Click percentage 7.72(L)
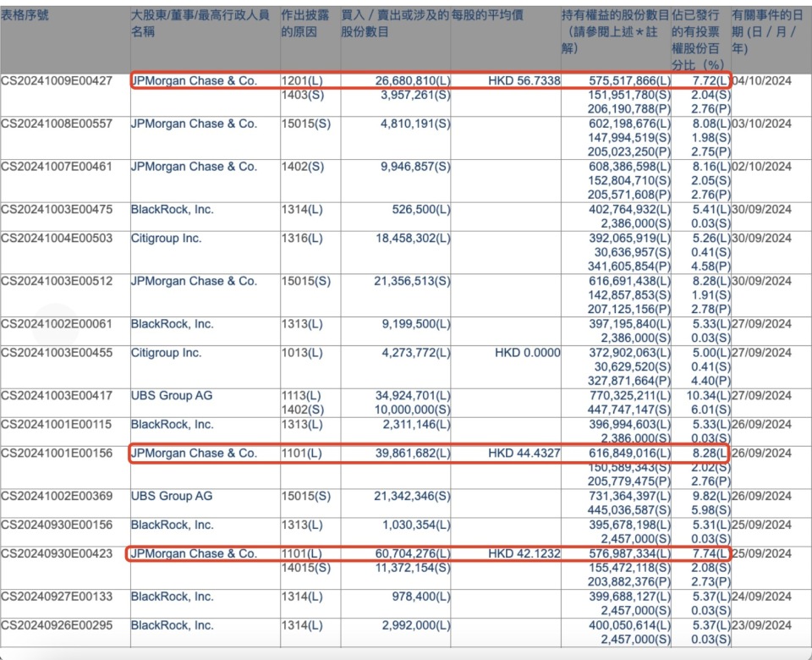Screen dimensions: 812x660 [710, 81]
